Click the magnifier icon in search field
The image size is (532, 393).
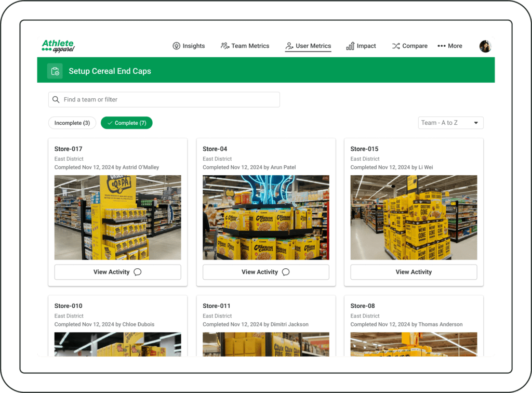[56, 100]
